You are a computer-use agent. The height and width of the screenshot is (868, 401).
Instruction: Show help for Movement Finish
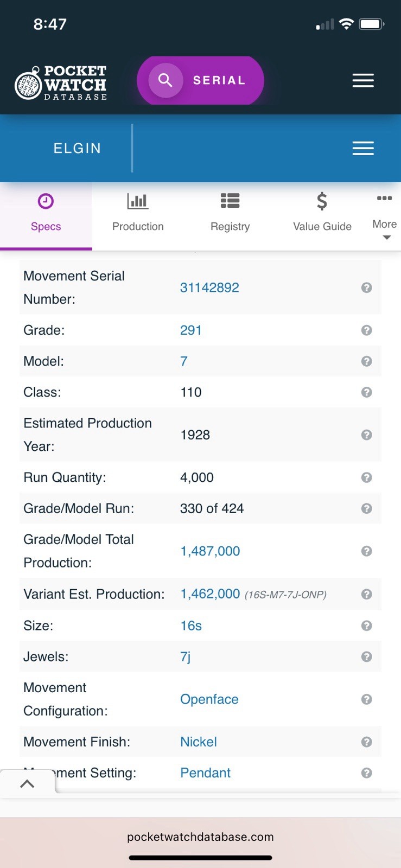(x=367, y=742)
